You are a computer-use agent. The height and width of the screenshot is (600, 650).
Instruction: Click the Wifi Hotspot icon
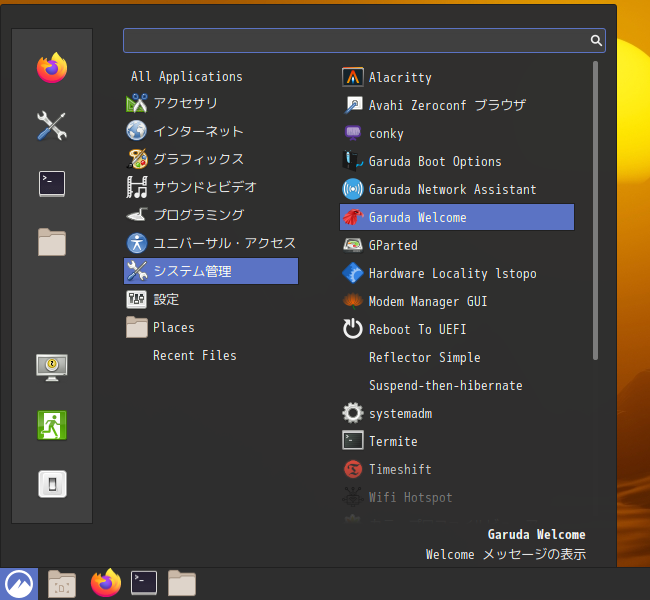point(353,497)
